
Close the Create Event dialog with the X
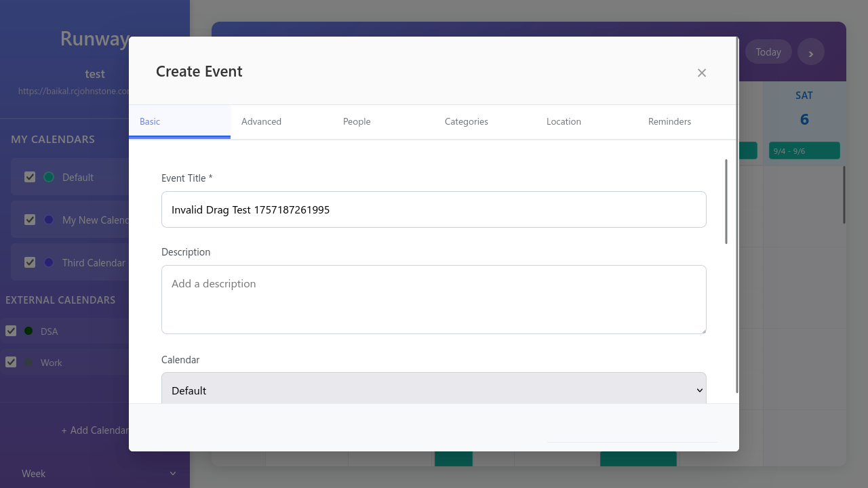pos(701,73)
